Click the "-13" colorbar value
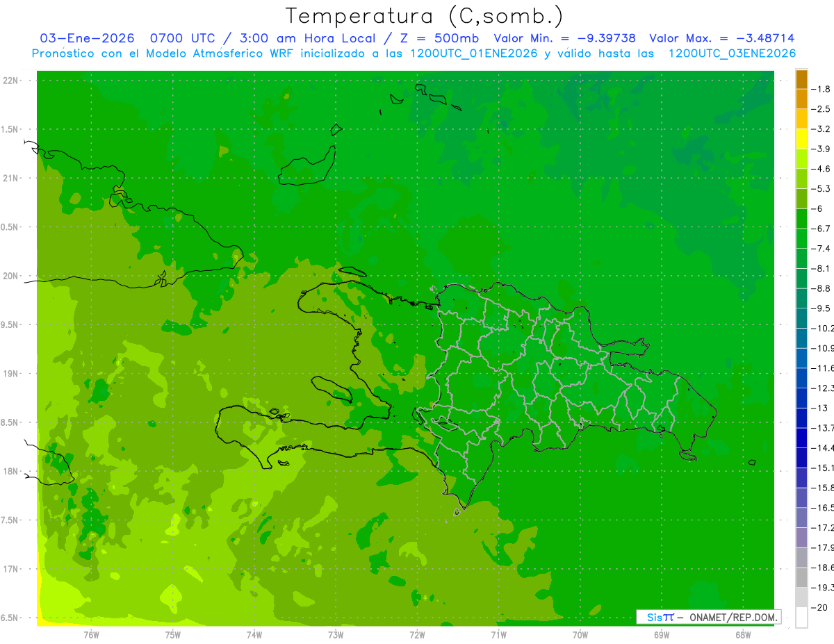The height and width of the screenshot is (644, 834). [x=819, y=408]
